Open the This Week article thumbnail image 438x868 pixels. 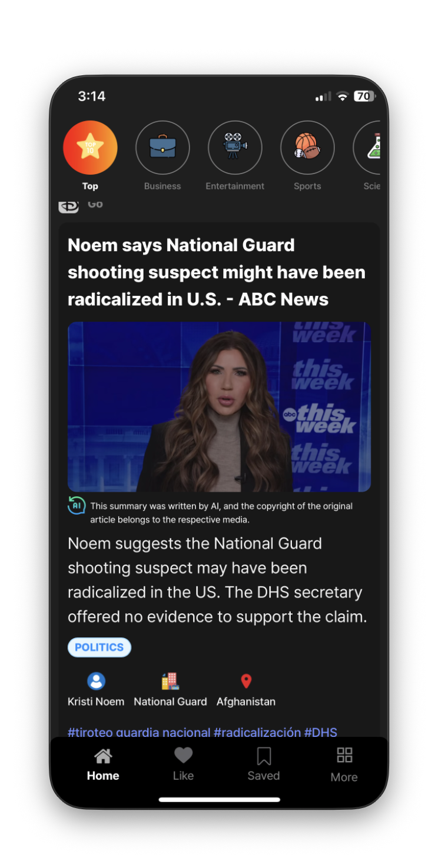pos(219,407)
